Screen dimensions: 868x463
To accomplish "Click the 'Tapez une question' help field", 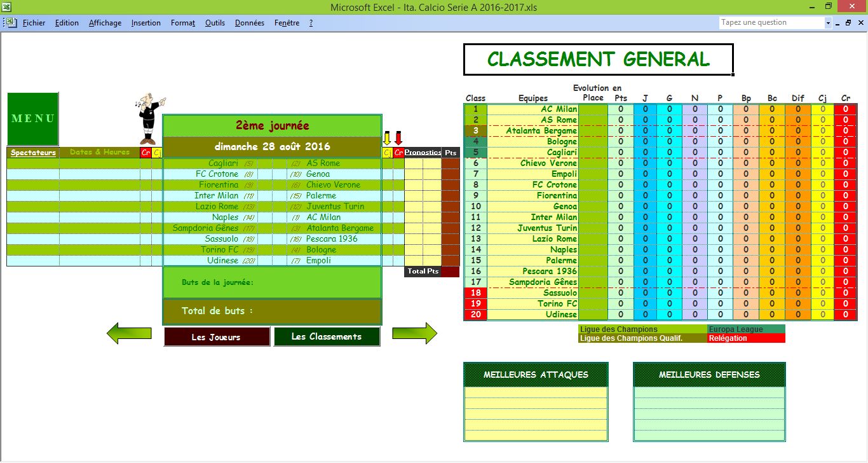I will pos(771,23).
